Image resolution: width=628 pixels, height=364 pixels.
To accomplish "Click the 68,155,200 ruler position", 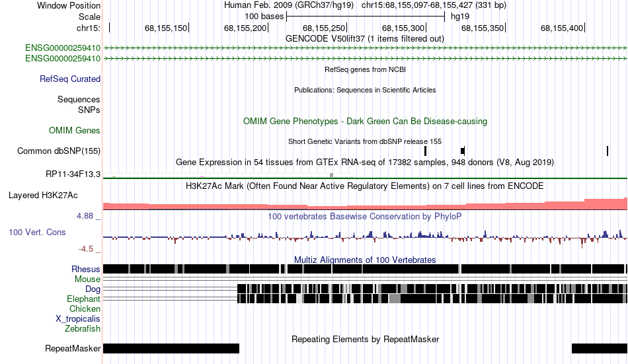I will [x=245, y=28].
